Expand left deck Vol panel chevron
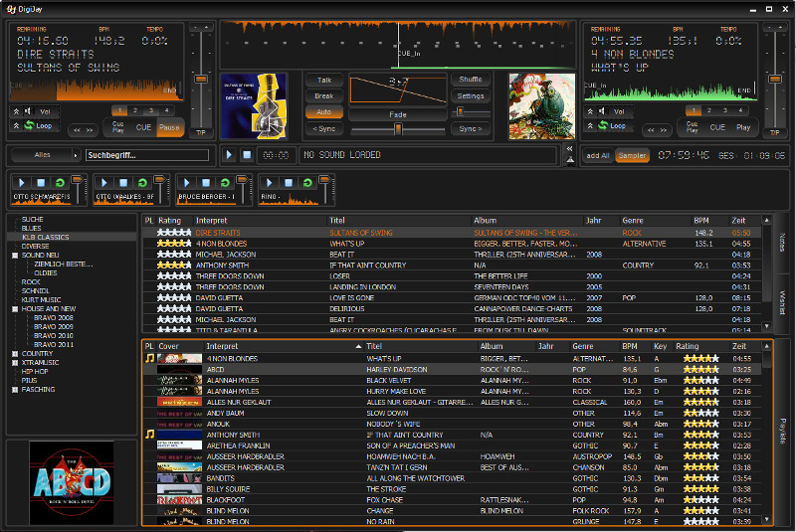This screenshot has width=796, height=532. (16, 111)
